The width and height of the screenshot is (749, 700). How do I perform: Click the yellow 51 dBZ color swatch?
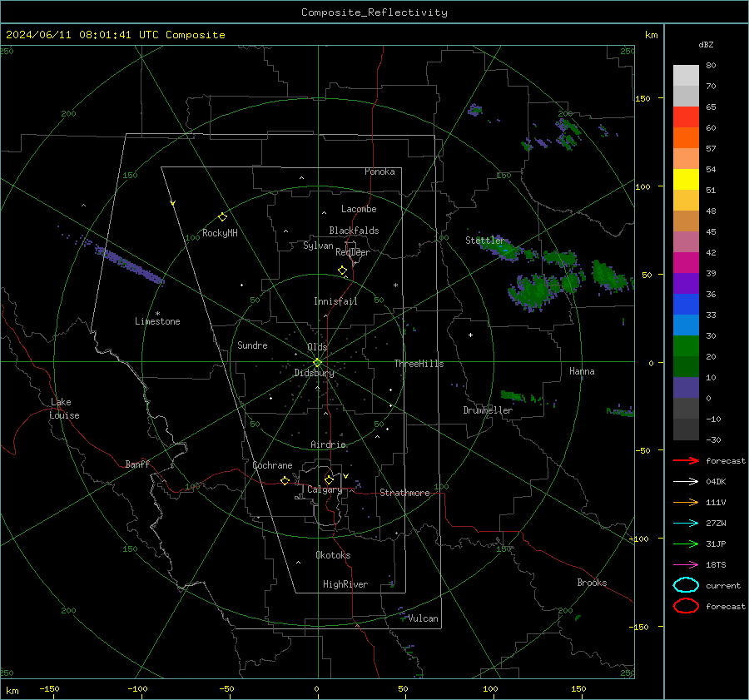[x=686, y=180]
